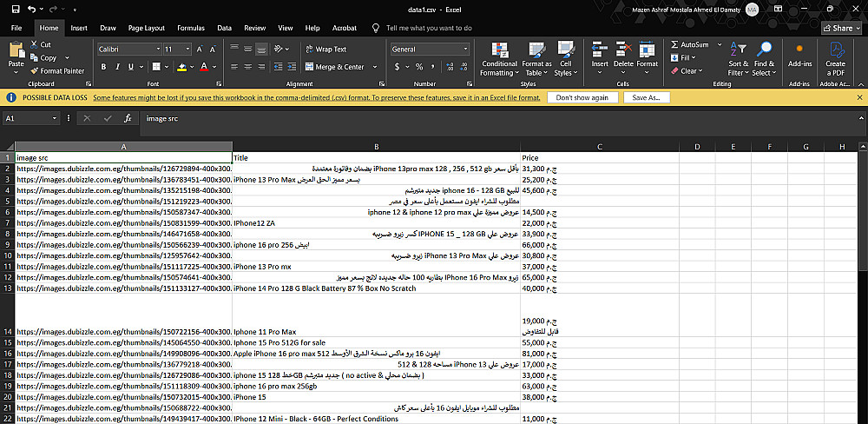Open the Formulas ribbon tab

pos(190,28)
